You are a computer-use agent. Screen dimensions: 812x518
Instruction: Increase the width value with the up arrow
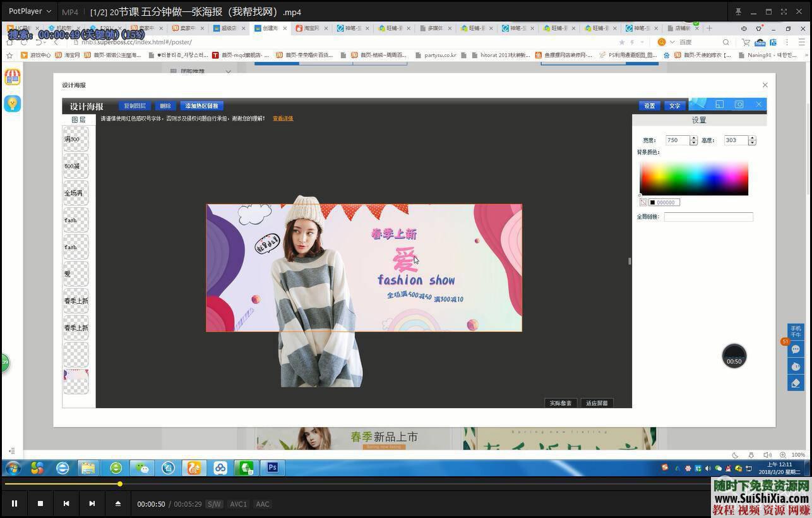click(693, 138)
